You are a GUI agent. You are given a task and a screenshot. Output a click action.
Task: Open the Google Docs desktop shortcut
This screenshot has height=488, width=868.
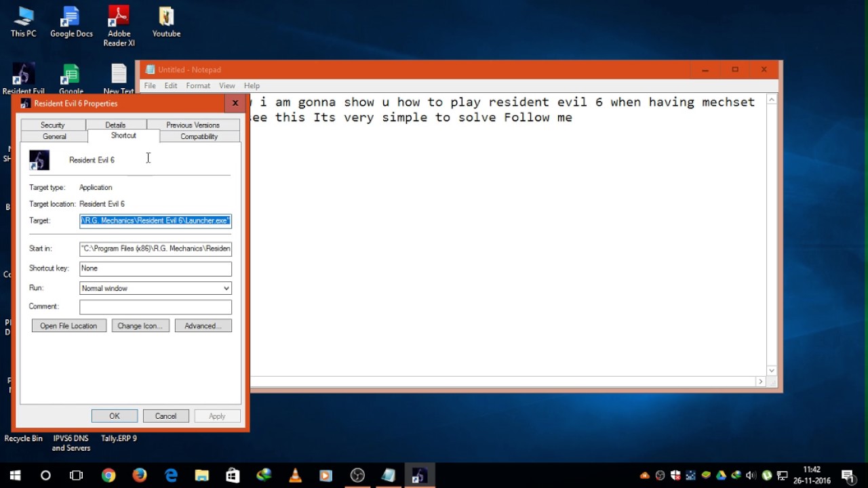71,22
